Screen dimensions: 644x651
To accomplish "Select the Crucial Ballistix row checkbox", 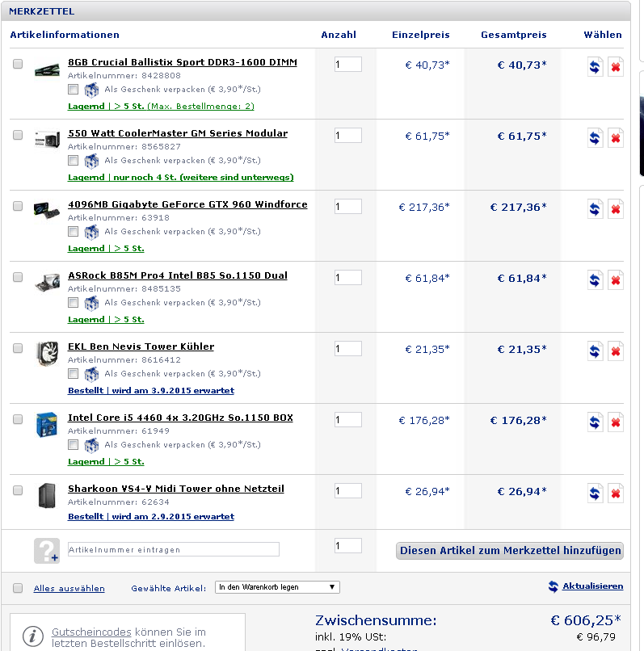I will coord(18,65).
